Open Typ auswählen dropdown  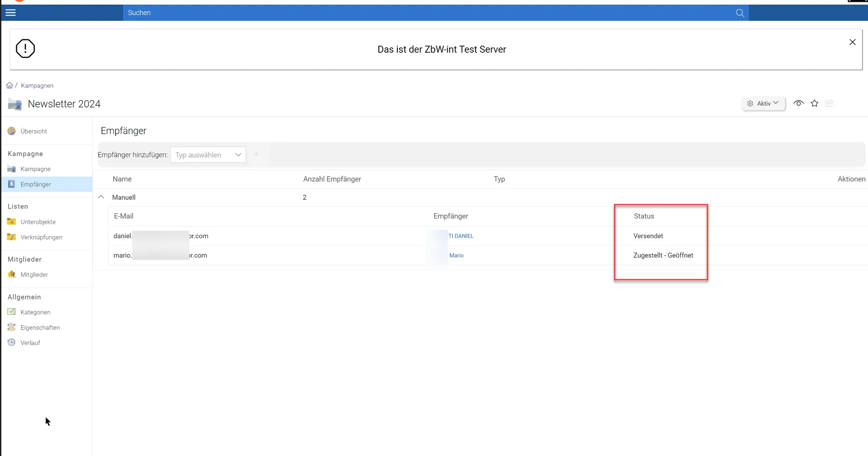(x=208, y=155)
